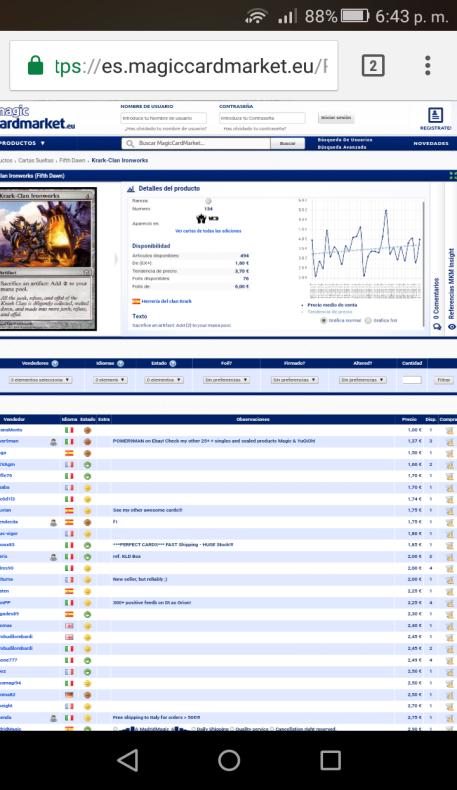Tap the Android home navigation button
457x790 pixels.
229,760
